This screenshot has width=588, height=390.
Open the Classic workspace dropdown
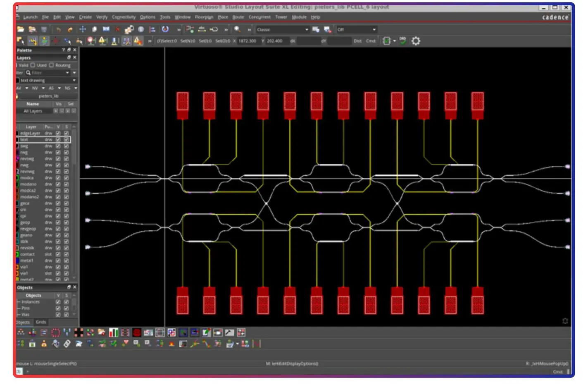282,29
